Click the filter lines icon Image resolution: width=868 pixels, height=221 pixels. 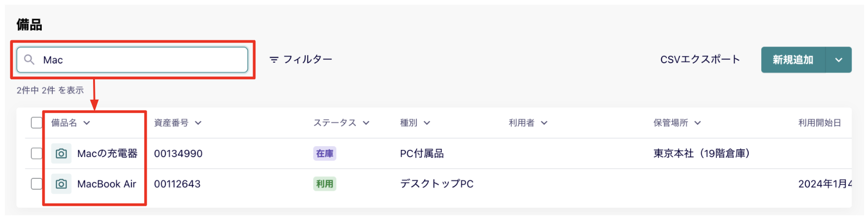tap(274, 60)
